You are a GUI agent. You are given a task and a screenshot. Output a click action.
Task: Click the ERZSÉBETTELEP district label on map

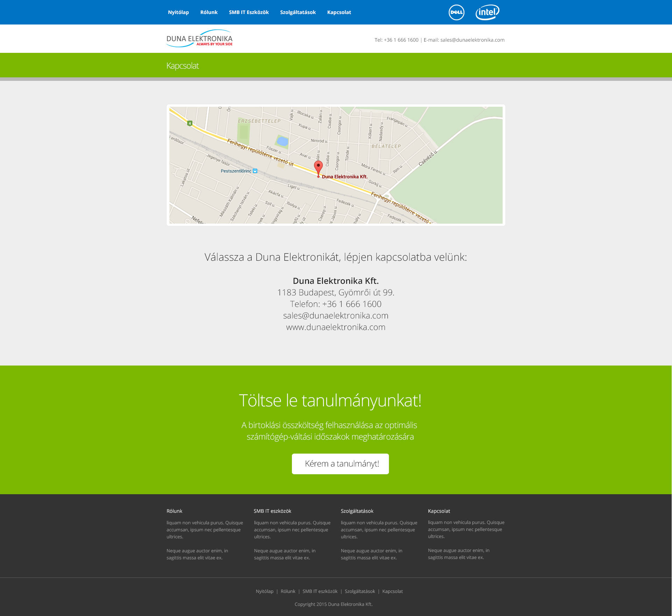(x=259, y=121)
